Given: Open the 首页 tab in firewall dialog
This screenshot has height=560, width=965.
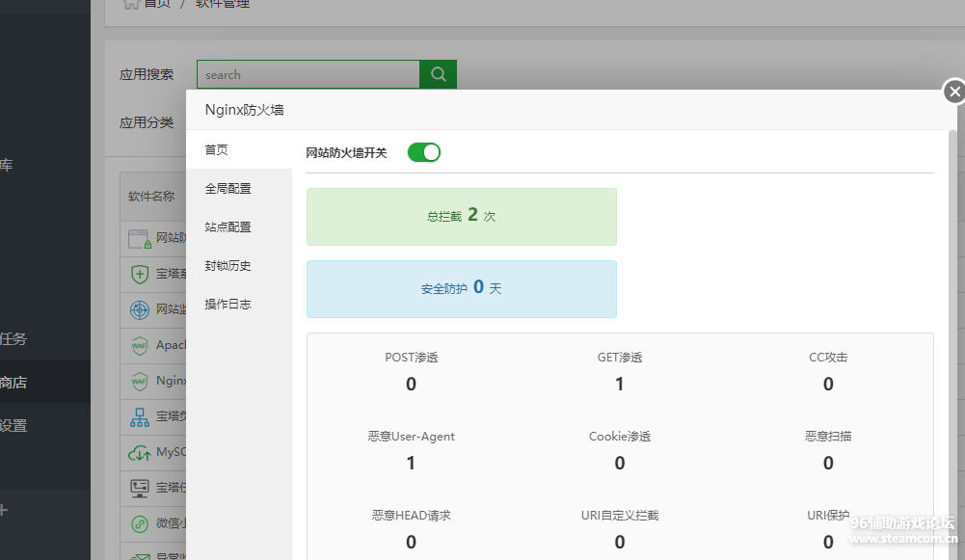Looking at the screenshot, I should (x=217, y=150).
